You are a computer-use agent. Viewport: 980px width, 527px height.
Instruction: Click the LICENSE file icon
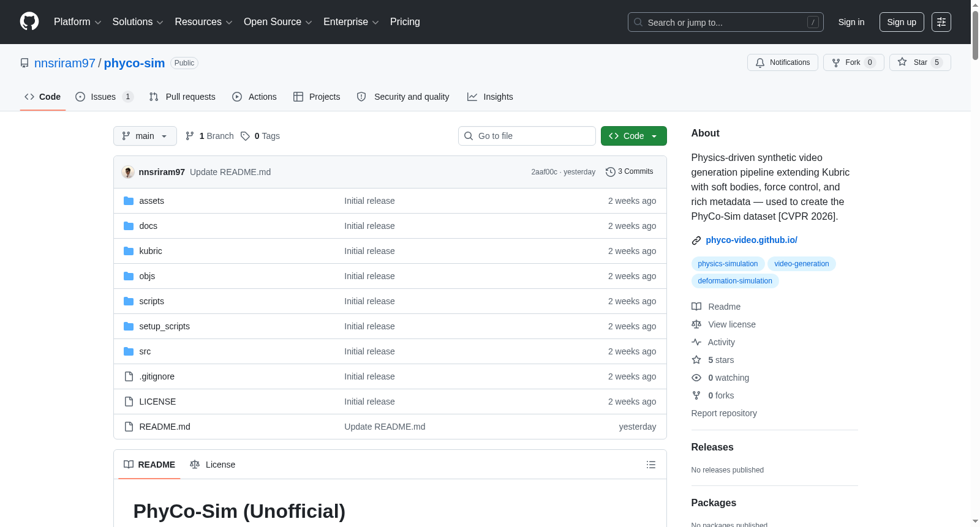[129, 402]
